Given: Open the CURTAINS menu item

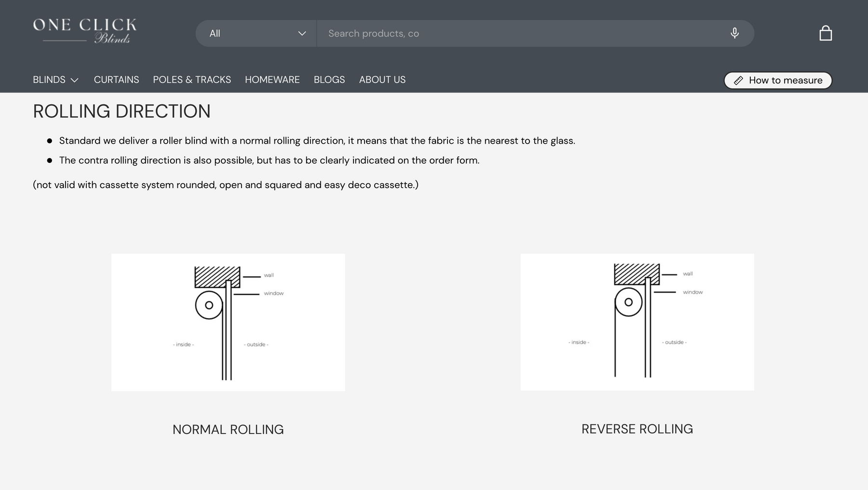Looking at the screenshot, I should click(116, 80).
